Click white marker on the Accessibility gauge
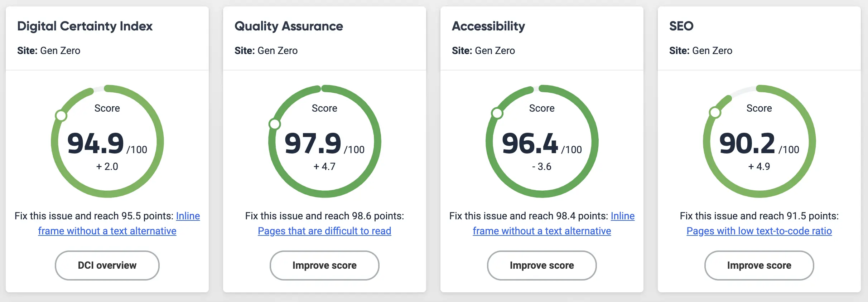This screenshot has height=302, width=868. click(497, 113)
